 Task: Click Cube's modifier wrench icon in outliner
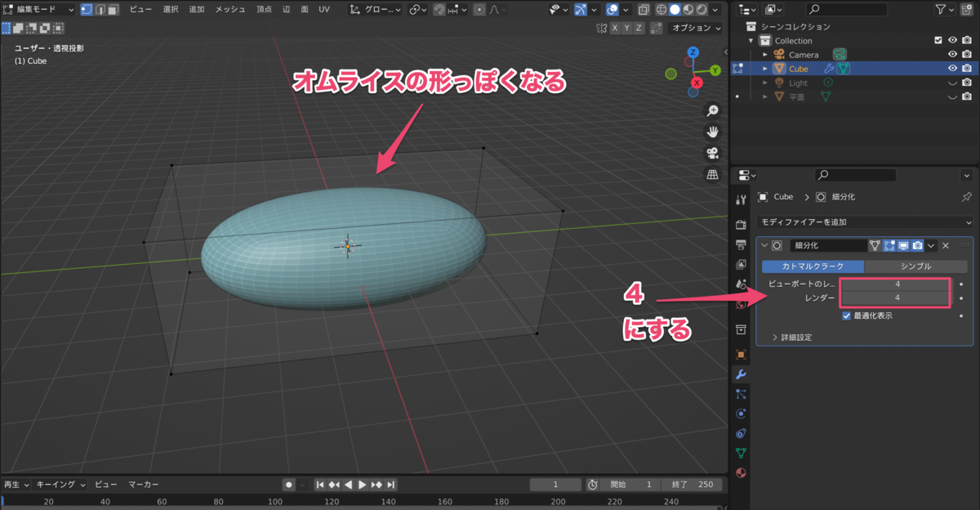pos(830,69)
